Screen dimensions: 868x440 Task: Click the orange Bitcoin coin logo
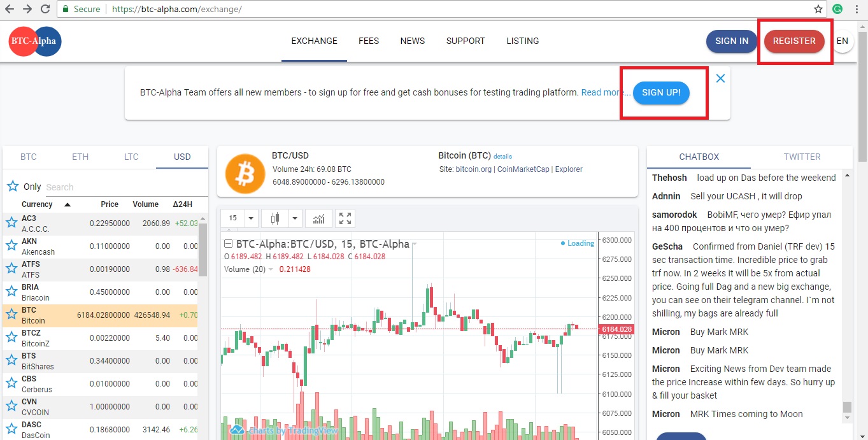245,174
